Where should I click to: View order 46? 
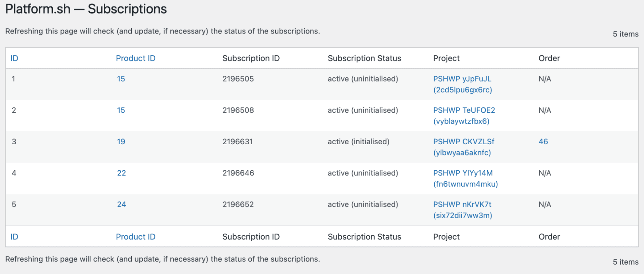(543, 142)
